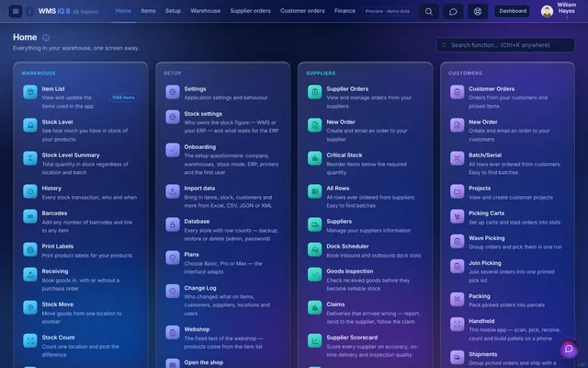This screenshot has width=588, height=368.
Task: Click the help lifebuoy icon
Action: (x=478, y=11)
